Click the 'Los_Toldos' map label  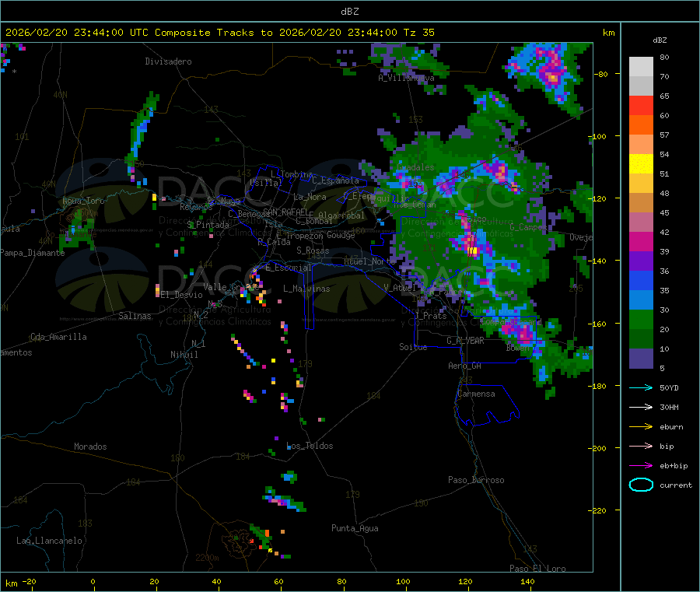[310, 446]
